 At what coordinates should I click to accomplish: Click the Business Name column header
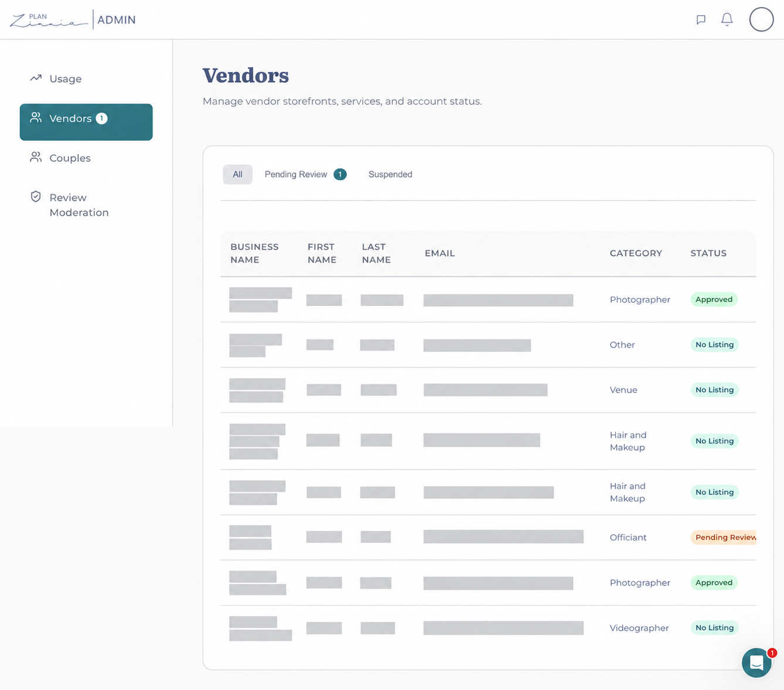(x=254, y=253)
